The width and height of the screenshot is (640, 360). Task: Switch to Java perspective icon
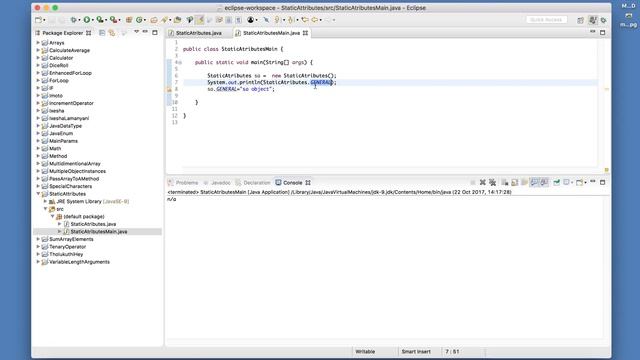pos(593,20)
